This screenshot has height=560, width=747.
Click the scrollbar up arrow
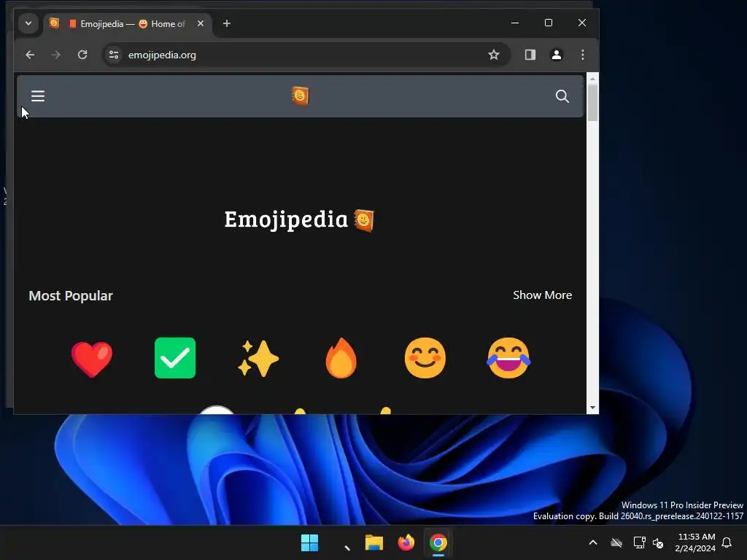(x=592, y=79)
